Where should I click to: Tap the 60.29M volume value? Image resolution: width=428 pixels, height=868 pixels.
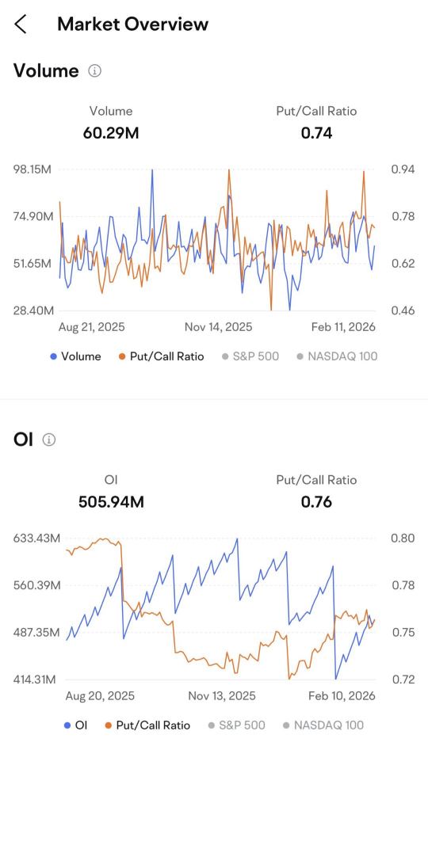tap(111, 133)
